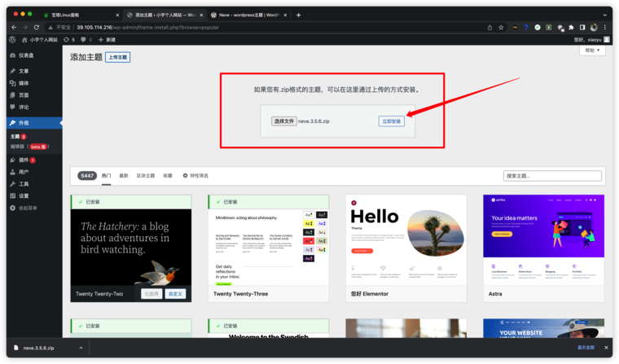
Task: Click the profile avatar in Chrome toolbar
Action: click(594, 27)
